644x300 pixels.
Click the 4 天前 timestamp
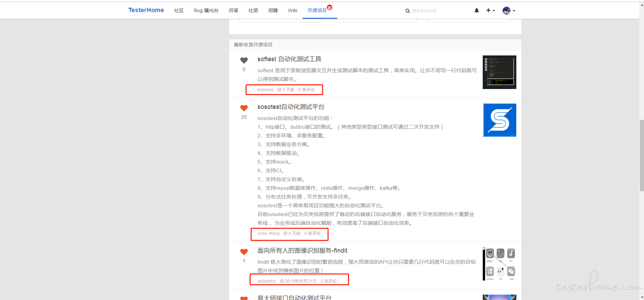(294, 233)
